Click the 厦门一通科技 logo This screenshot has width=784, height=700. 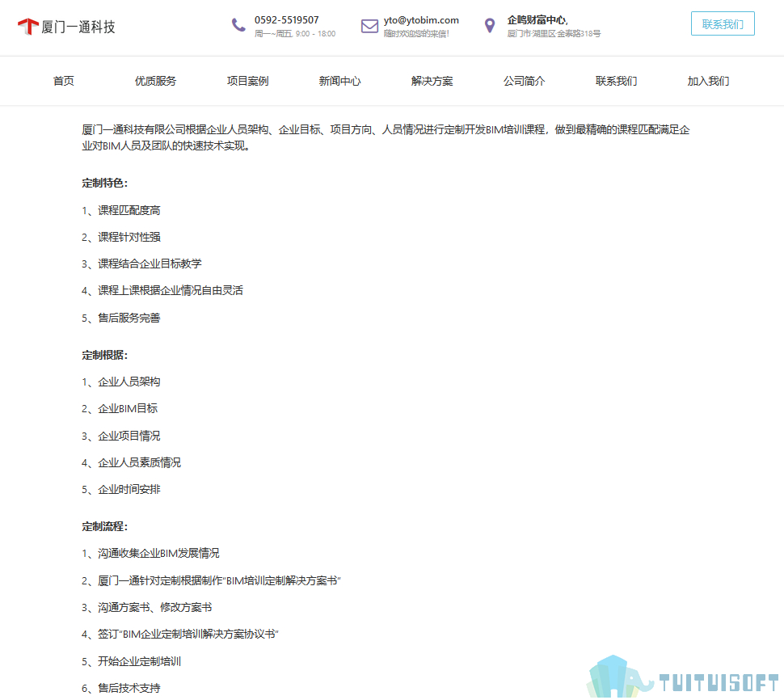click(x=66, y=27)
